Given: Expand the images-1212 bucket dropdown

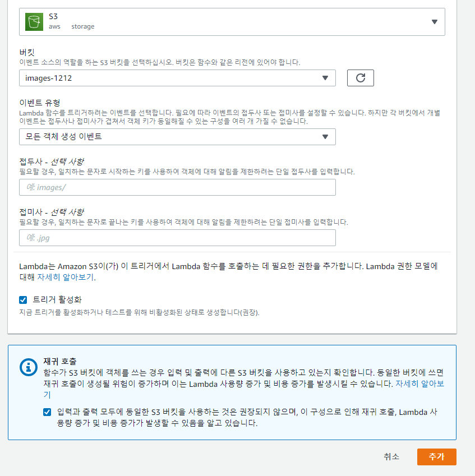Looking at the screenshot, I should click(x=177, y=78).
